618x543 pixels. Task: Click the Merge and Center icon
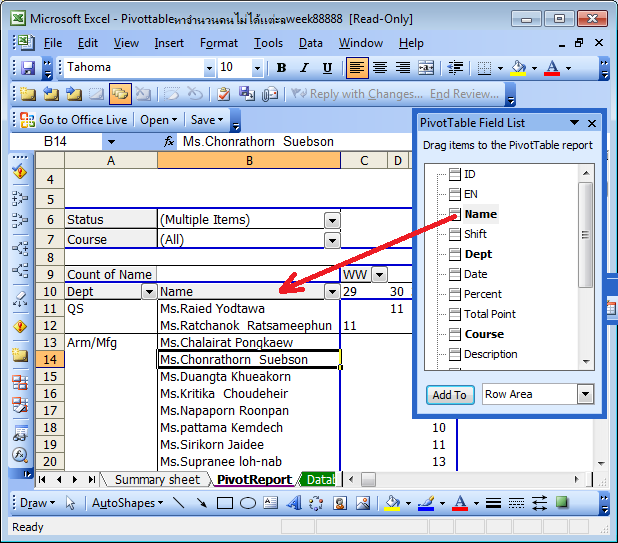(426, 68)
